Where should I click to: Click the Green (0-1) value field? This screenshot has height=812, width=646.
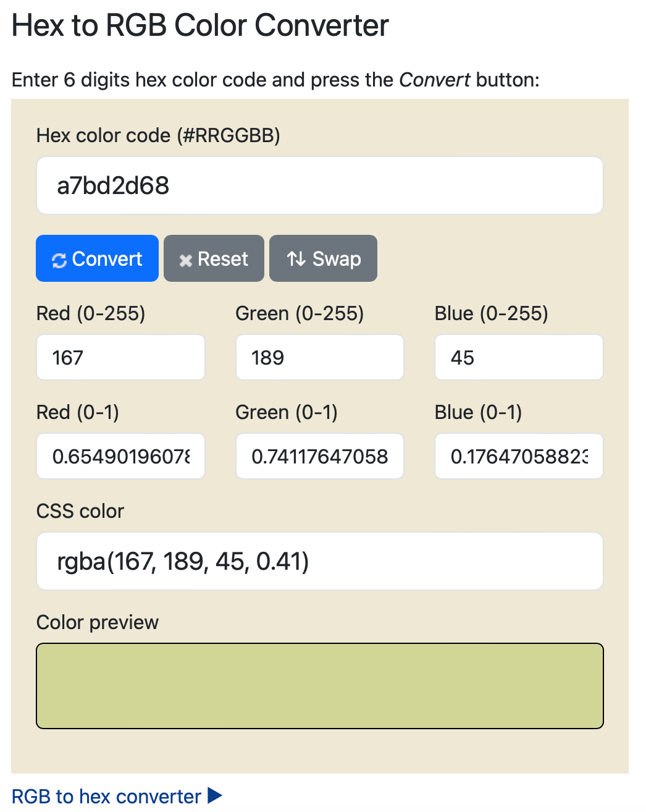(x=319, y=456)
